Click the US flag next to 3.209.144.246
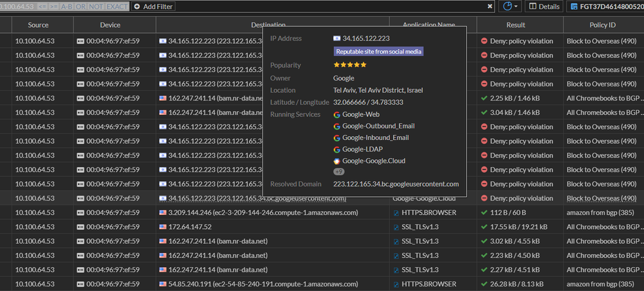Viewport: 644px width, 291px height. (162, 212)
